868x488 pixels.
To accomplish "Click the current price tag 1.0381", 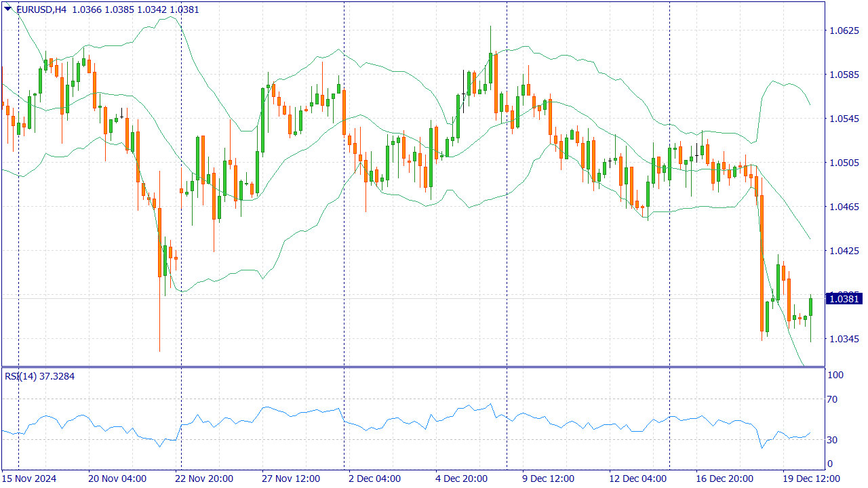I will (844, 299).
